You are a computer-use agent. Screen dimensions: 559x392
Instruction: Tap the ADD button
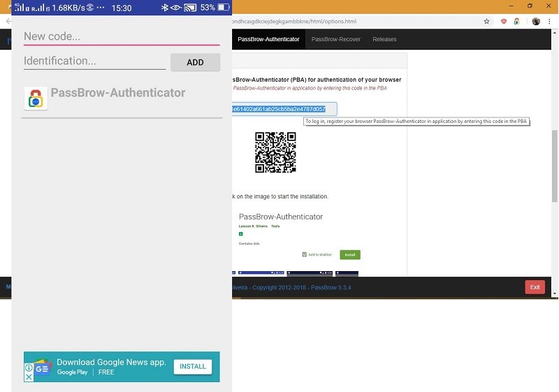coord(195,62)
